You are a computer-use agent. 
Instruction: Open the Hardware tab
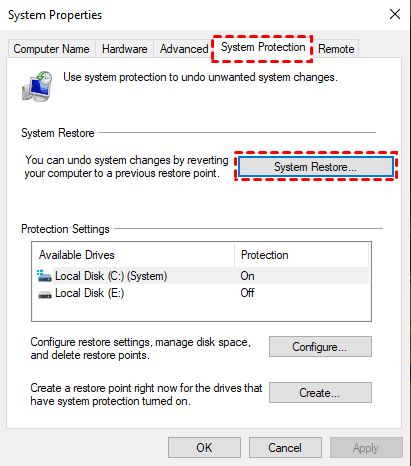coord(125,49)
